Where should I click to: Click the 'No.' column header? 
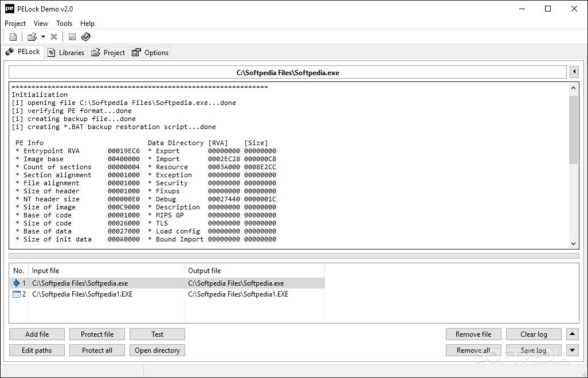tap(19, 271)
